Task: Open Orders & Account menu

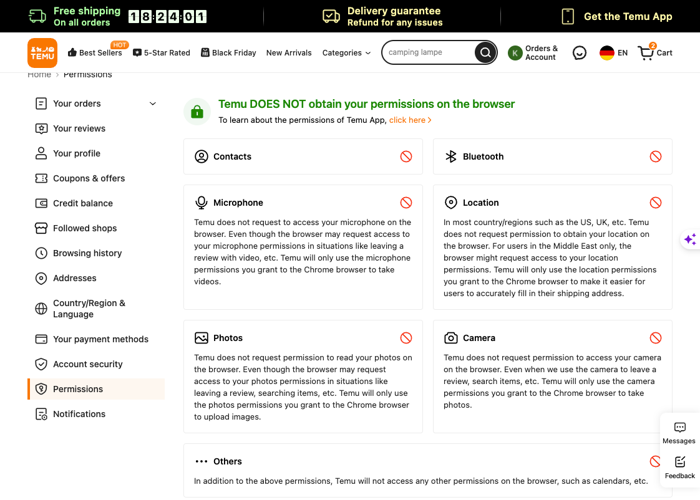Action: coord(533,53)
